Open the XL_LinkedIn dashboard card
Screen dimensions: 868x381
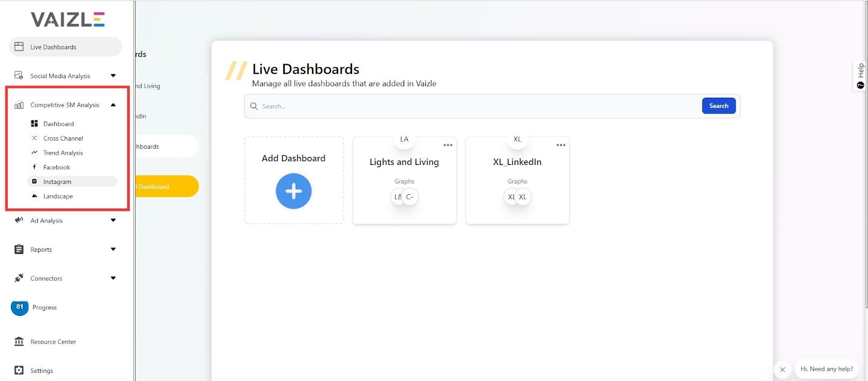(x=517, y=181)
